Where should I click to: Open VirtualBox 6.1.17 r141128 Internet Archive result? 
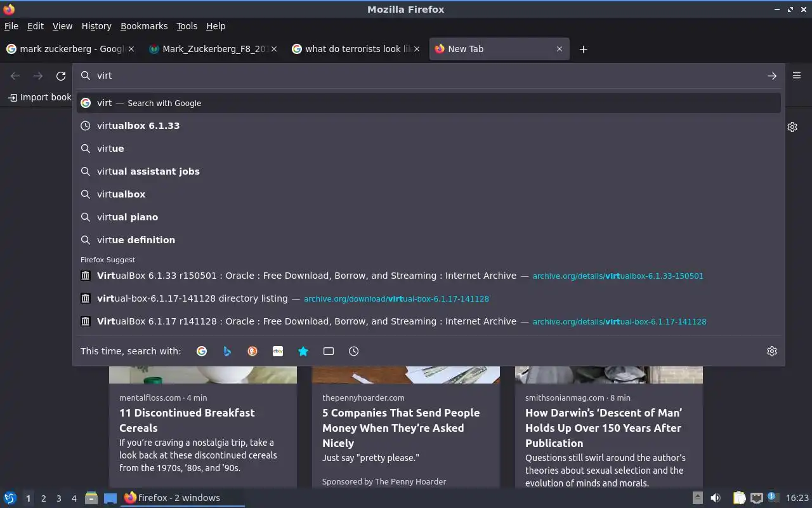click(x=428, y=321)
